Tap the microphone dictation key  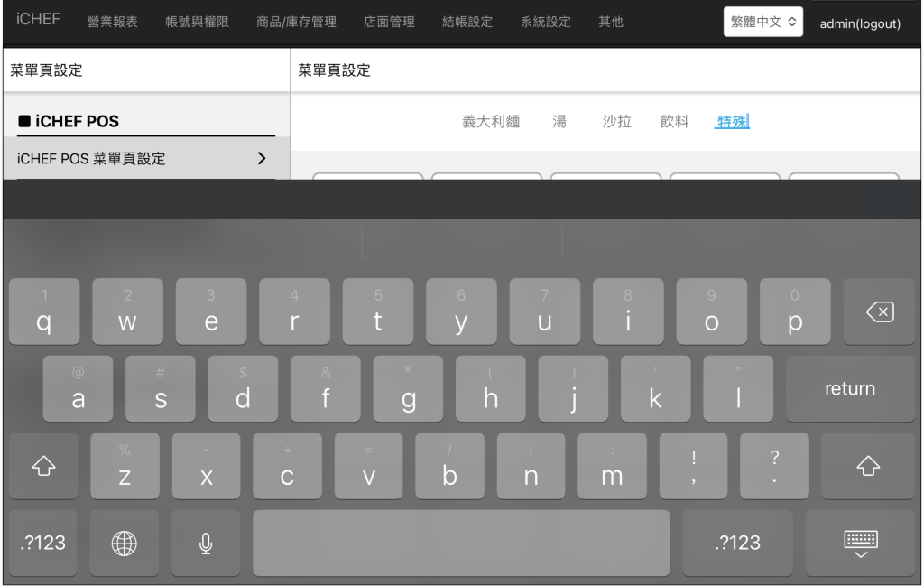coord(206,543)
